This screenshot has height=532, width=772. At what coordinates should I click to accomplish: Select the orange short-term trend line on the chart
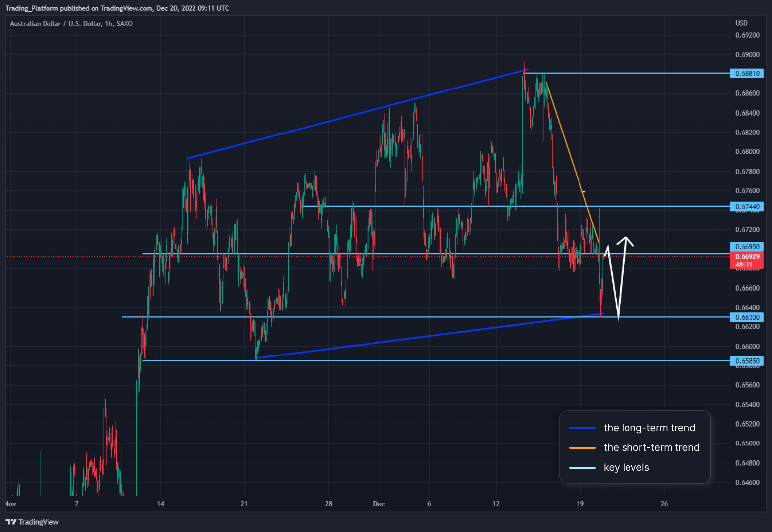coord(573,163)
